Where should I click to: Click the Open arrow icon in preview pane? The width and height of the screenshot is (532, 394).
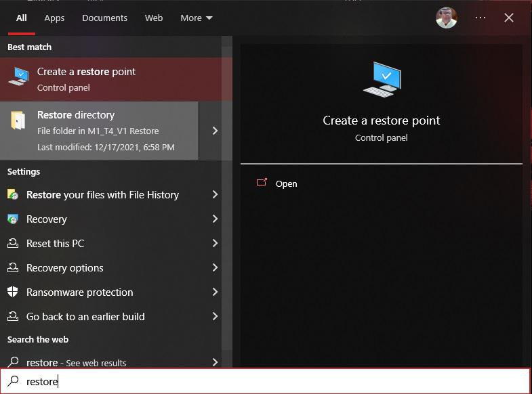[x=262, y=183]
